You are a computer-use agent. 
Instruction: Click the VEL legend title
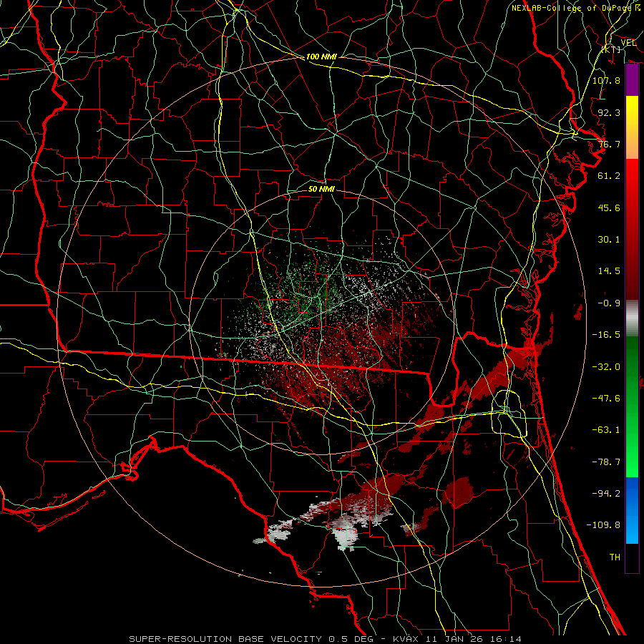pyautogui.click(x=628, y=42)
